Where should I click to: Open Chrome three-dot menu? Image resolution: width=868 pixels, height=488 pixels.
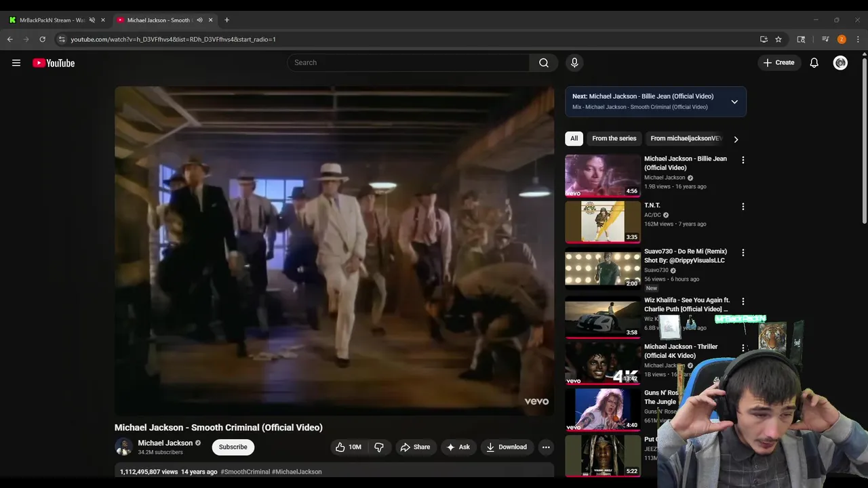pyautogui.click(x=858, y=39)
